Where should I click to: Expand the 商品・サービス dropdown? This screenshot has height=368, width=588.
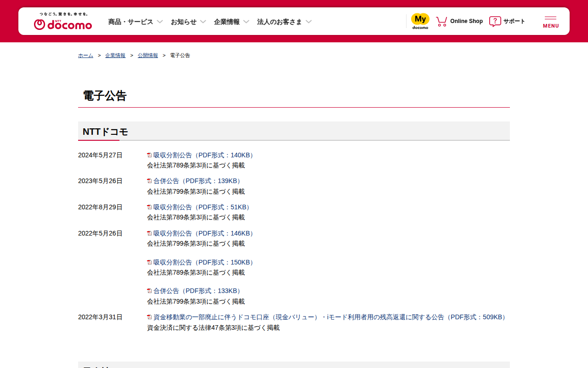136,22
